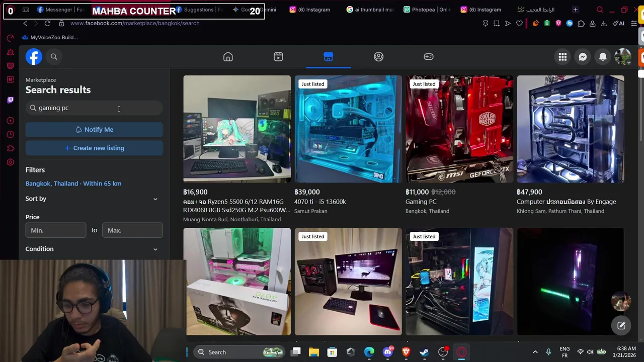Reload the page in browser
This screenshot has width=644, height=362.
tap(47, 23)
